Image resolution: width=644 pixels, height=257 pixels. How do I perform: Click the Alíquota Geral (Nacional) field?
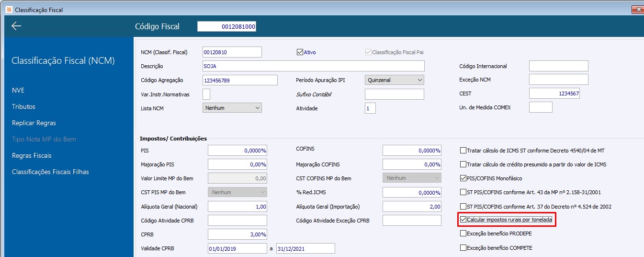[x=237, y=207]
